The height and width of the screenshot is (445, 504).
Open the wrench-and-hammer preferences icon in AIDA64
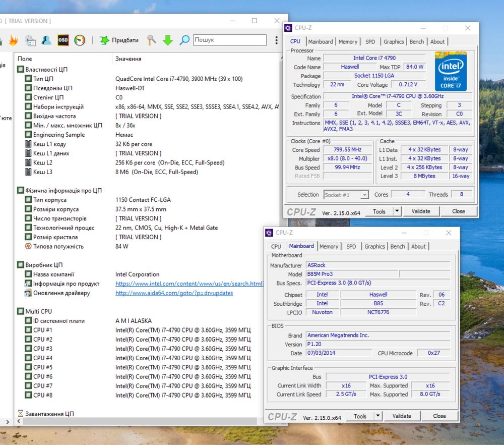(x=151, y=40)
